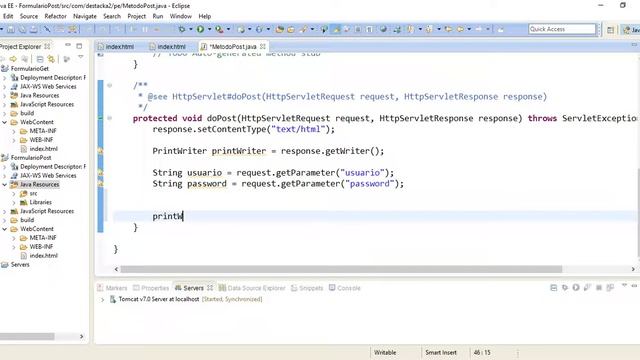Click the Writable status bar entry
Viewport: 640px width, 360px height.
[385, 352]
